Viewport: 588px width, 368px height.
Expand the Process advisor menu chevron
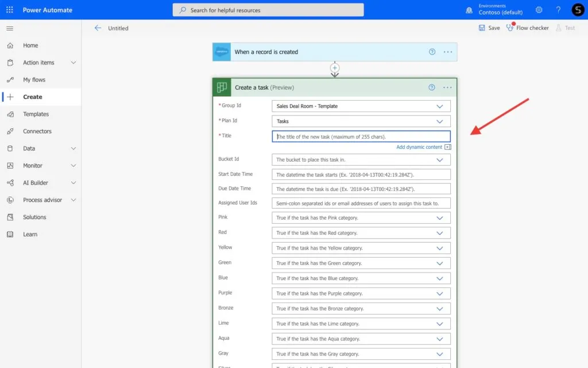(x=73, y=200)
